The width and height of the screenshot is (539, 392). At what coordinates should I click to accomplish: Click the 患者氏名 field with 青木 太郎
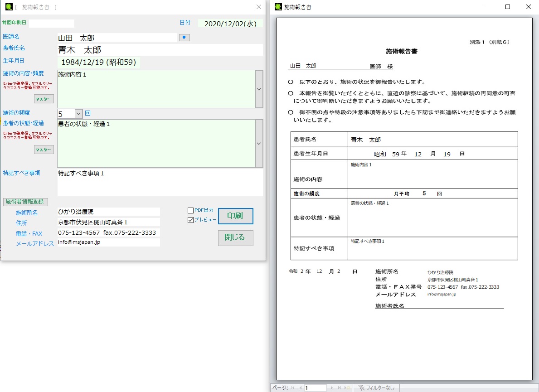pos(160,50)
